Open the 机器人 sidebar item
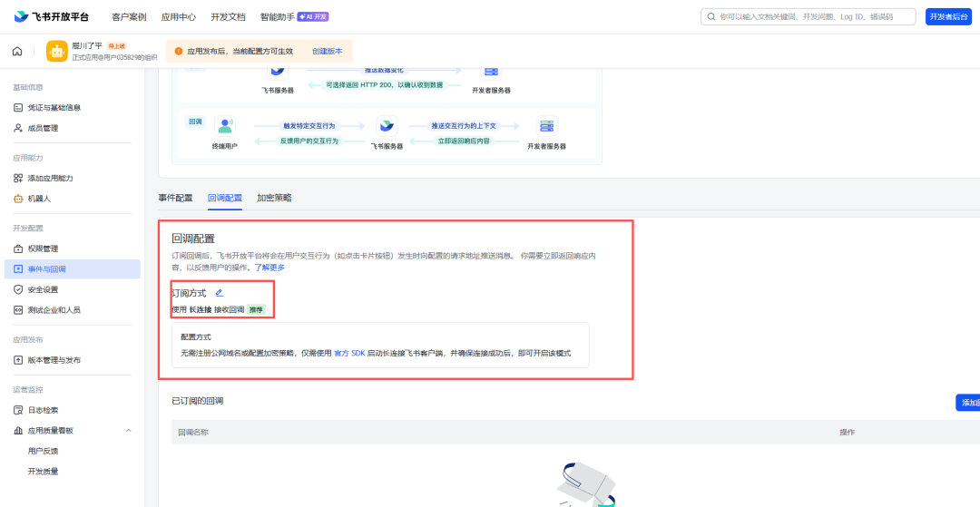The image size is (980, 507). (39, 199)
